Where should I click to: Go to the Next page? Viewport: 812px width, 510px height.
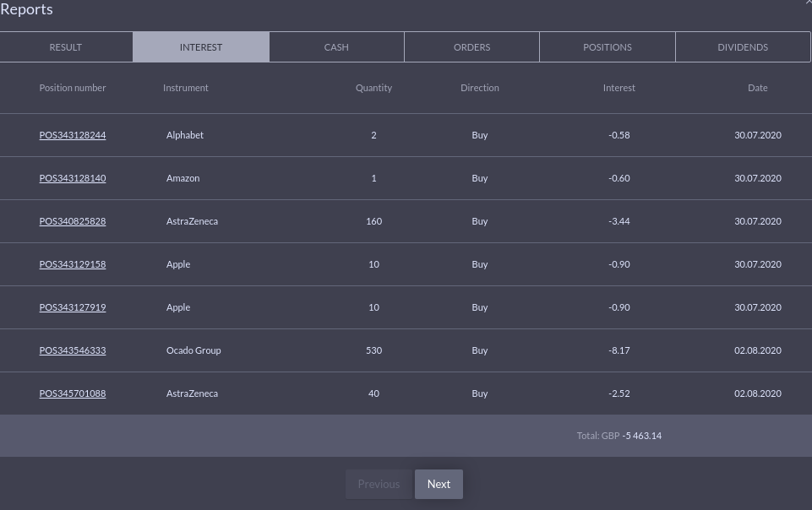(439, 484)
